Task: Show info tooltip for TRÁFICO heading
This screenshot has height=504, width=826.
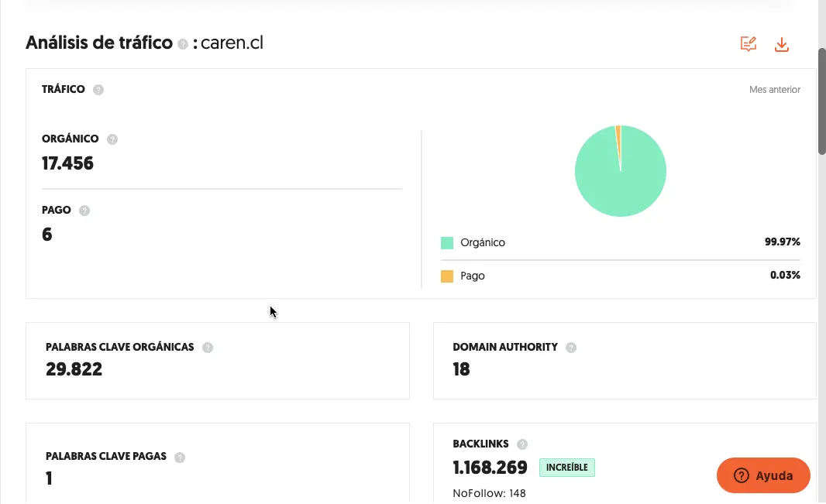Action: [98, 90]
